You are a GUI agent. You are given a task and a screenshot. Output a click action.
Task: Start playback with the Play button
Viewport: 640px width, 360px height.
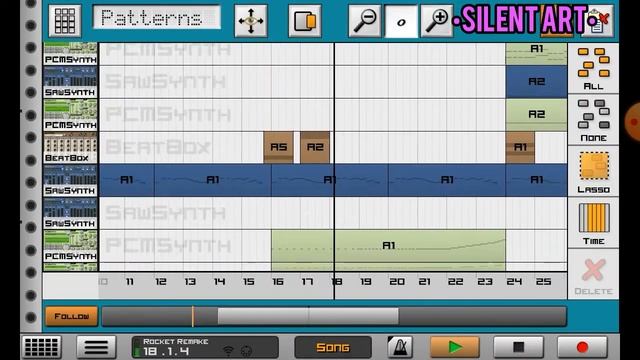tap(455, 347)
